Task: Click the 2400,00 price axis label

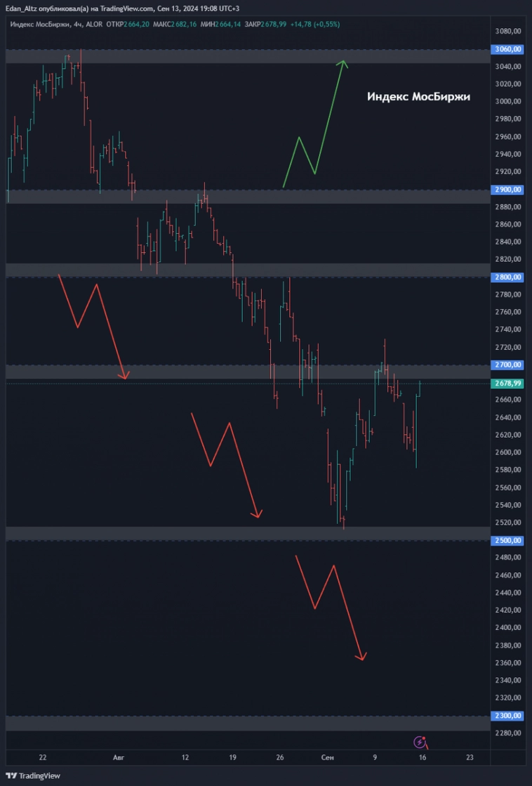Action: (509, 627)
